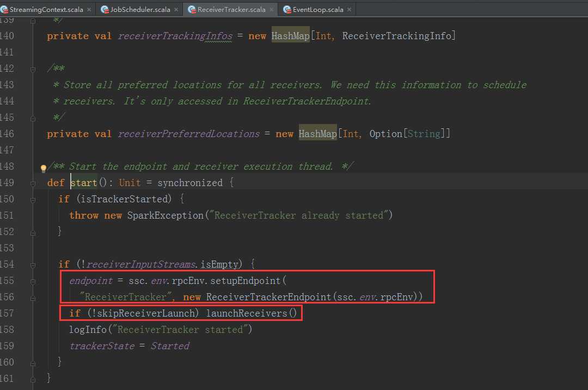Collapse the start() method at line 149
588x390 pixels.
coord(33,183)
